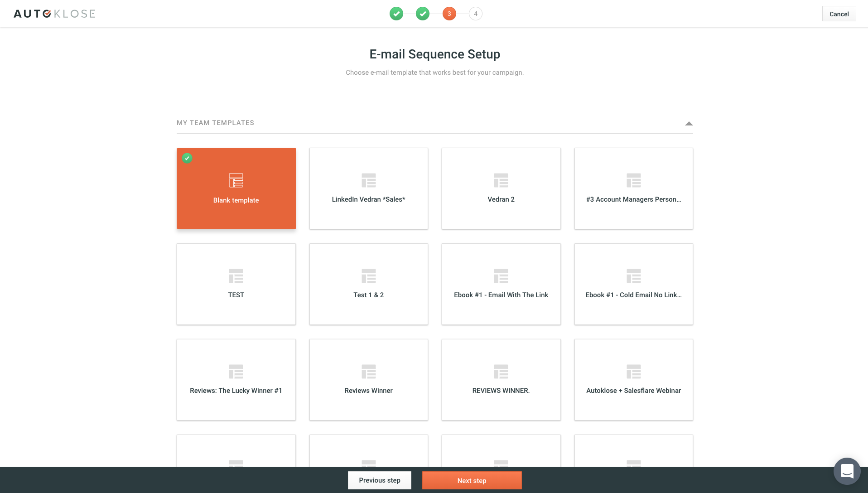Jump to step 4 in wizard
Image resolution: width=868 pixels, height=493 pixels.
475,14
